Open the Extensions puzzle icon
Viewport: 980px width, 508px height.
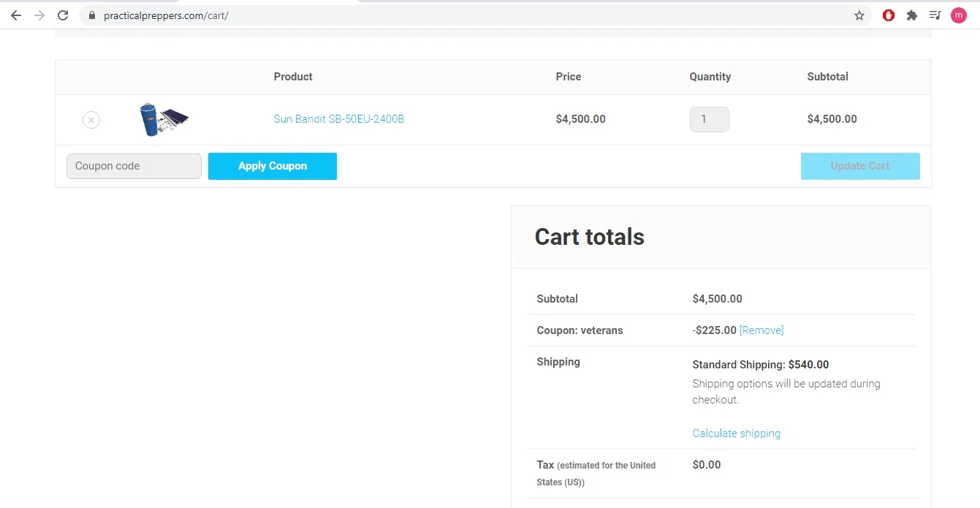[x=911, y=15]
